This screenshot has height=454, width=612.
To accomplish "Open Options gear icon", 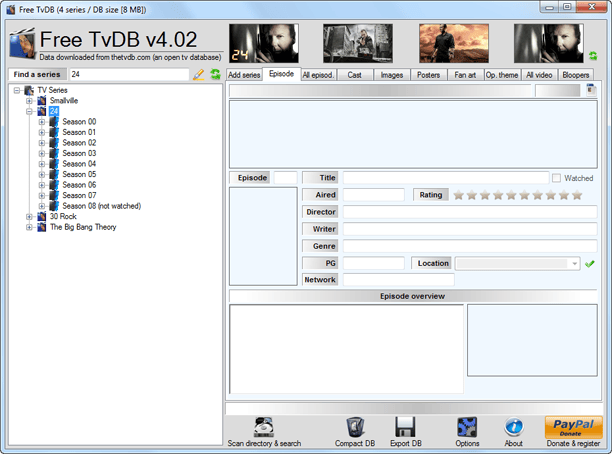I will [x=467, y=427].
